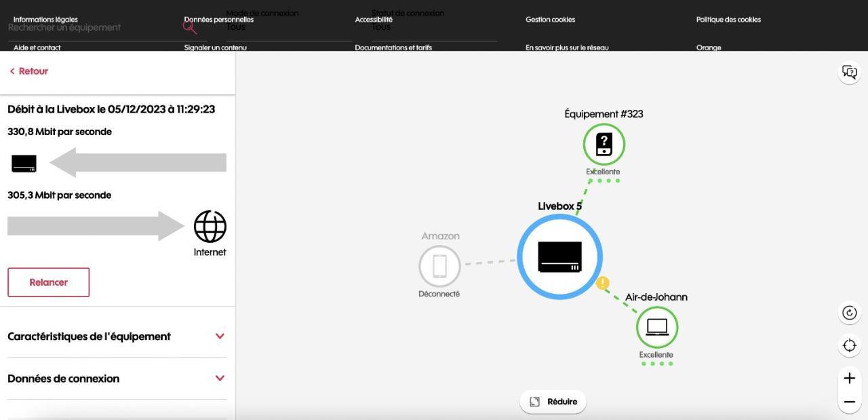Click the Internet label under the globe
The width and height of the screenshot is (868, 420).
click(x=210, y=252)
